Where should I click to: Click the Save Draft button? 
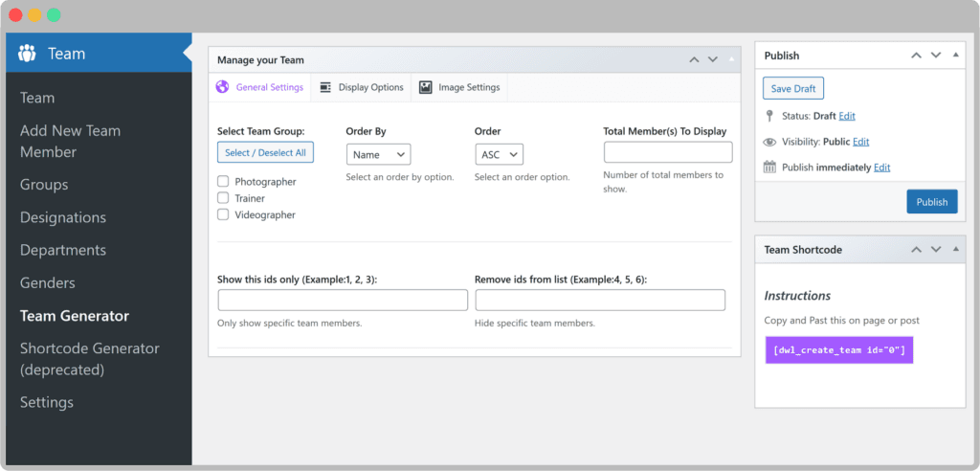792,88
